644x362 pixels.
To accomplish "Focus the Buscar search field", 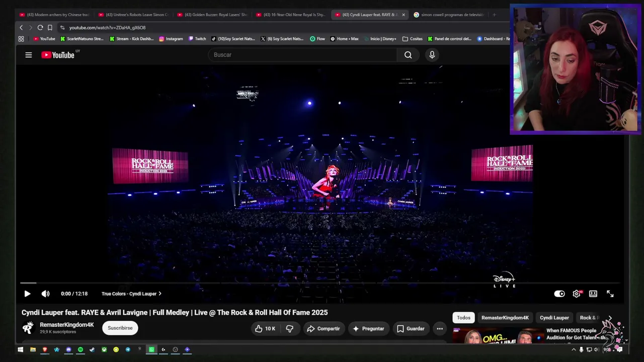I will click(x=303, y=55).
